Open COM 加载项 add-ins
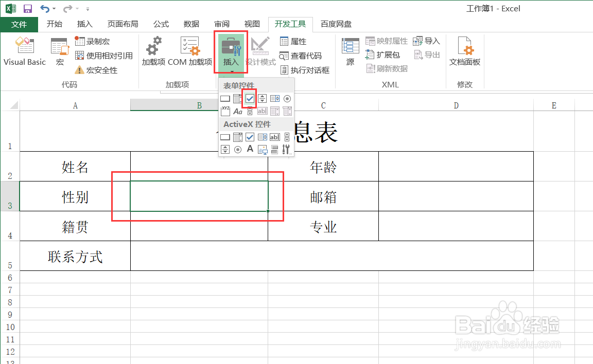The width and height of the screenshot is (593, 364). (190, 51)
